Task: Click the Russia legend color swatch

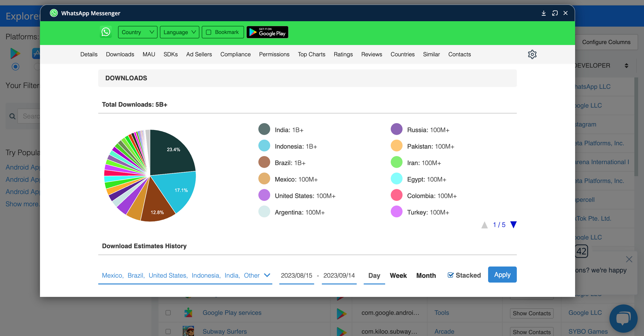Action: [397, 129]
